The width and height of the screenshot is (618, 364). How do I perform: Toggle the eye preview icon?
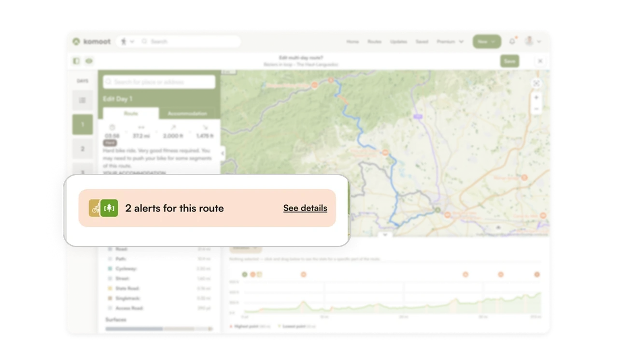click(x=89, y=61)
